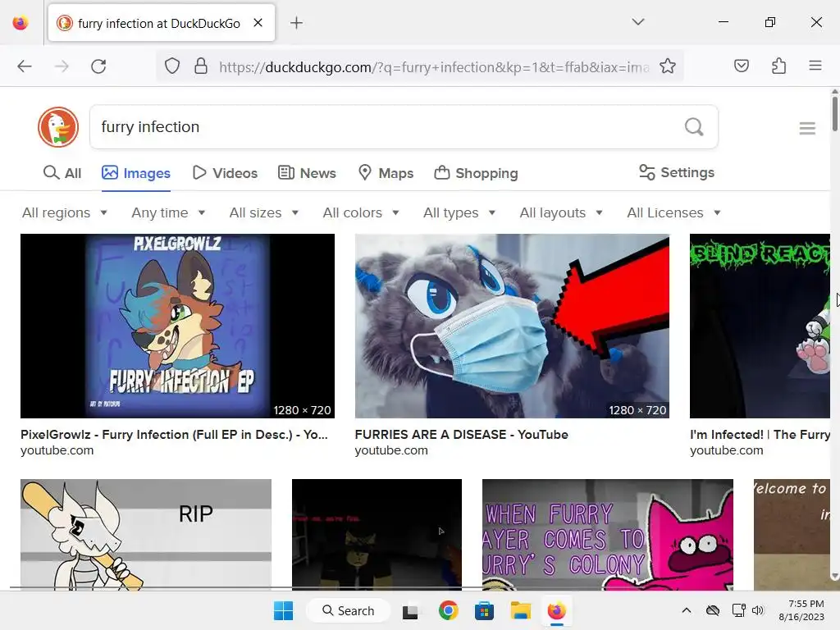Go to the Maps tab
840x630 pixels.
click(x=386, y=173)
